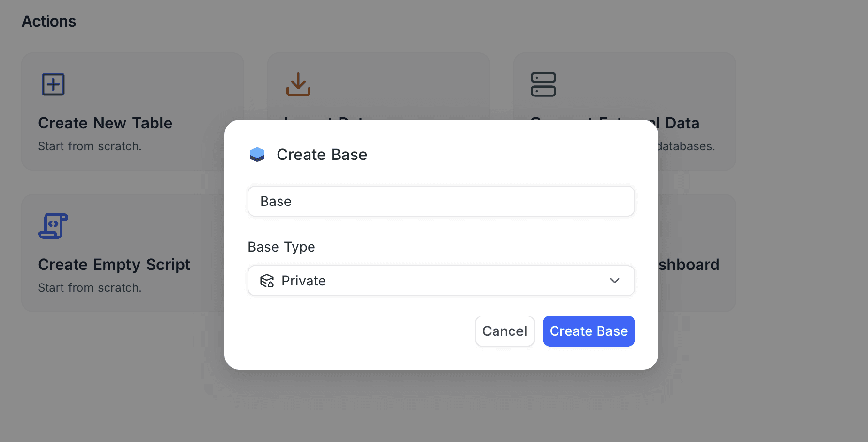868x442 pixels.
Task: Click the Import Data download icon
Action: pyautogui.click(x=298, y=84)
